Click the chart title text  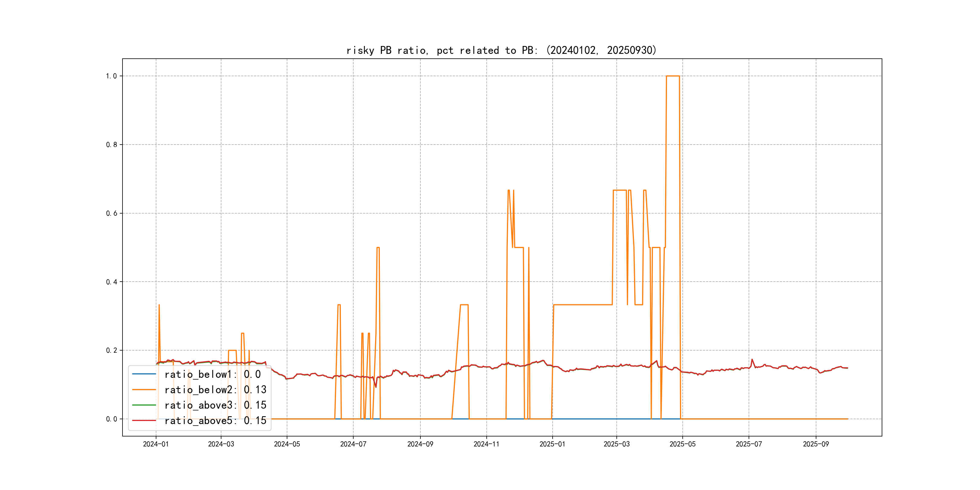point(501,50)
